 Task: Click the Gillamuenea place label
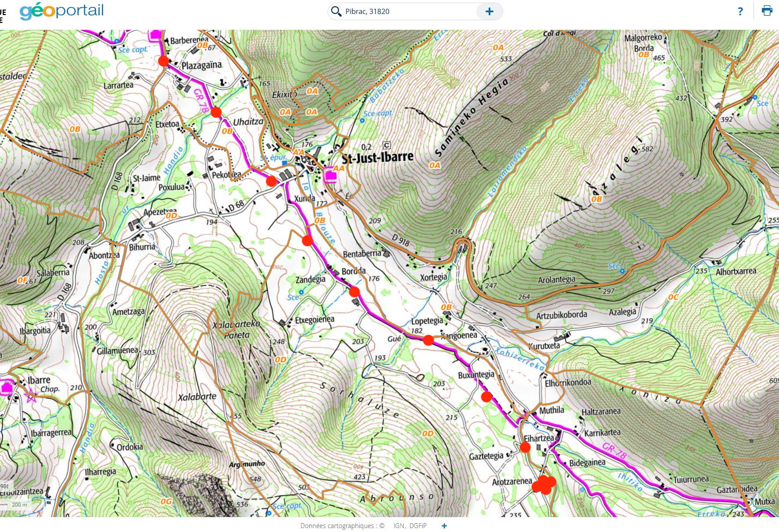pos(118,351)
